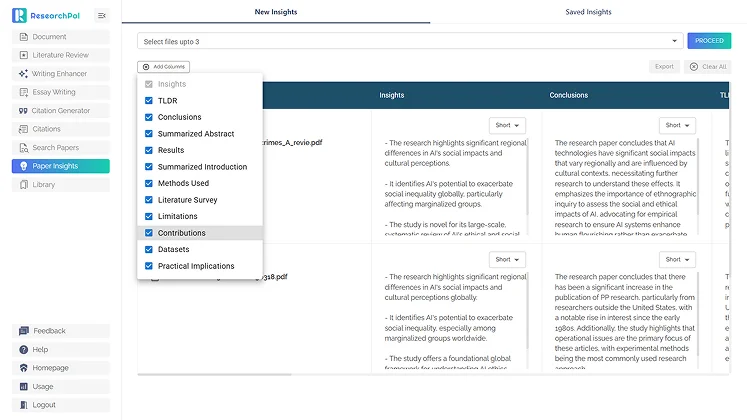Disable the Literature Survey checkbox
747x420 pixels.
(149, 200)
